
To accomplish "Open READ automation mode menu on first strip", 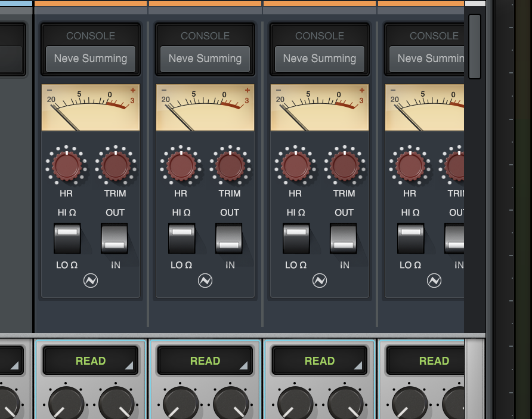I will pos(91,361).
